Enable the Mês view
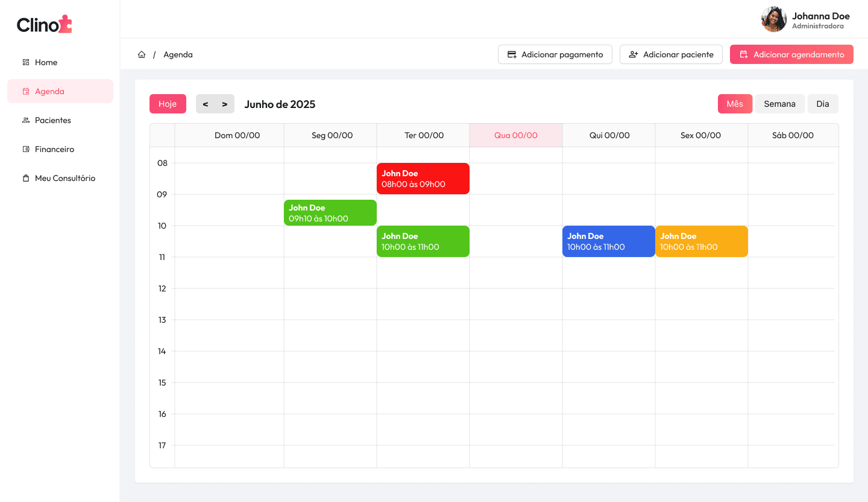868x502 pixels. pyautogui.click(x=735, y=104)
